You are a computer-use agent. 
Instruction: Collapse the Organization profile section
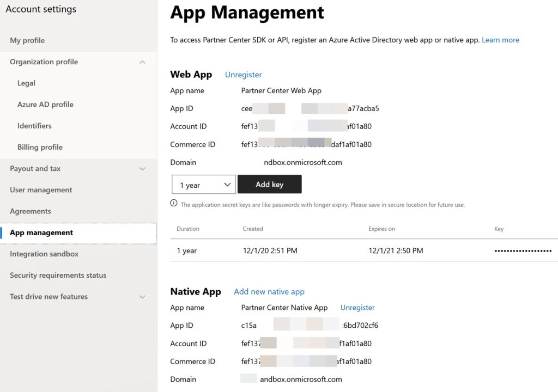point(142,62)
